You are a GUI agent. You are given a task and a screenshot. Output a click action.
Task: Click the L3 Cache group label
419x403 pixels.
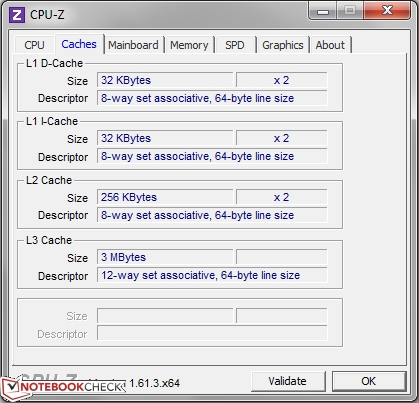(49, 240)
